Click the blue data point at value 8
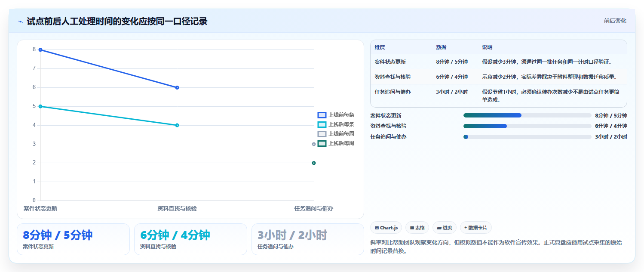 pos(40,50)
